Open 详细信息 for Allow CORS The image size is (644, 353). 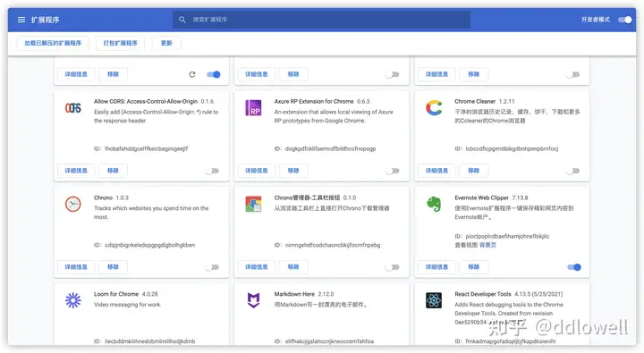pos(76,171)
